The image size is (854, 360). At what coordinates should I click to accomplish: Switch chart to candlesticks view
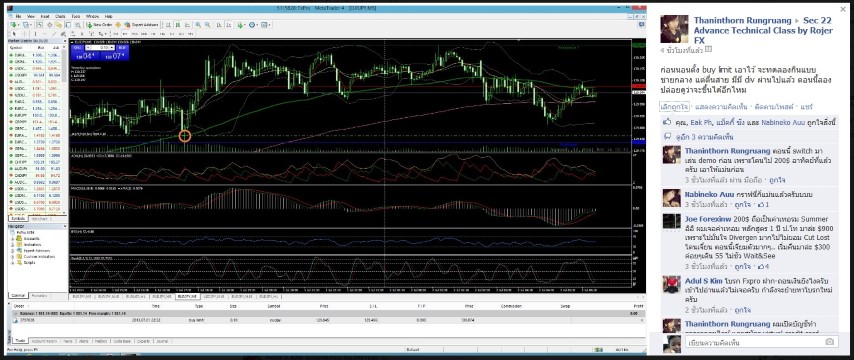point(178,25)
